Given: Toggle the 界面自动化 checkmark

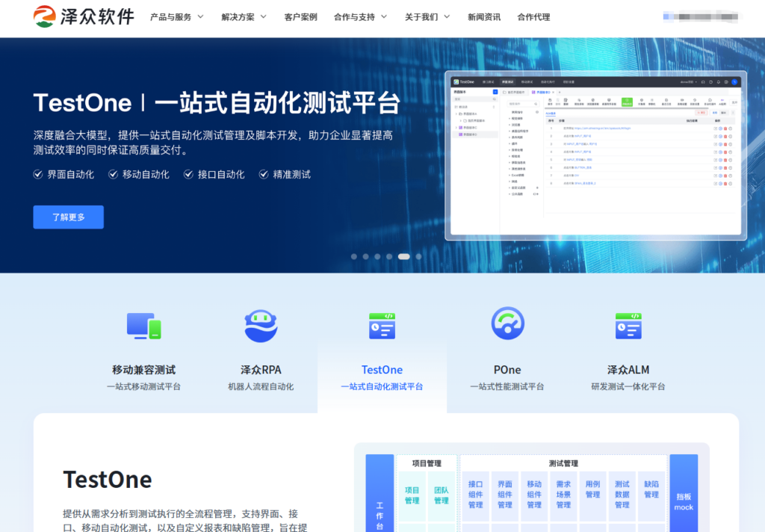Looking at the screenshot, I should pyautogui.click(x=37, y=174).
